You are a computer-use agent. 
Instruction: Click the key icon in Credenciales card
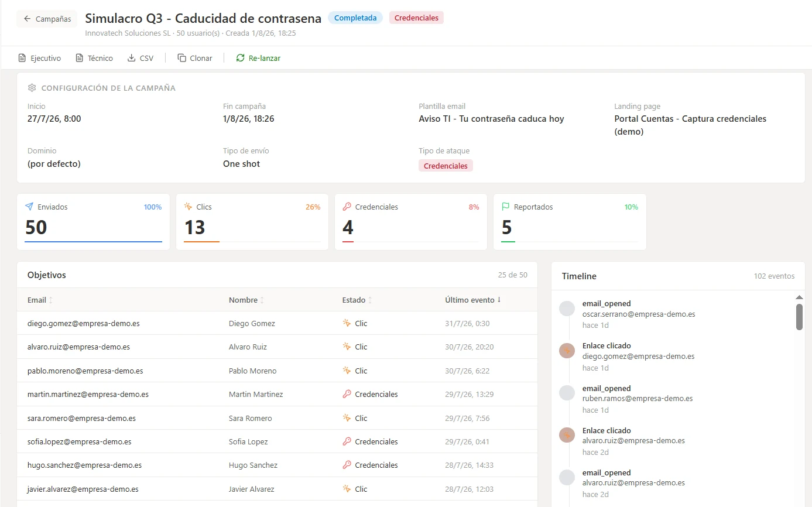click(x=347, y=207)
